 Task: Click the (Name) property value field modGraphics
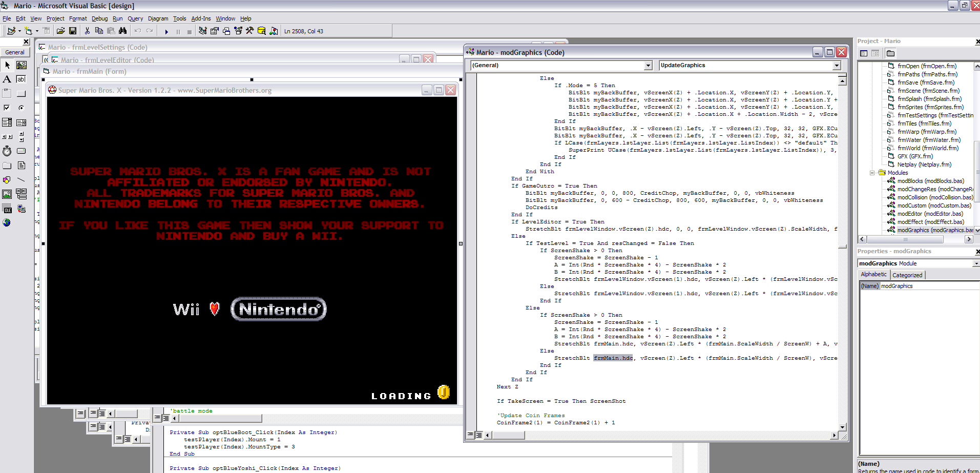929,286
